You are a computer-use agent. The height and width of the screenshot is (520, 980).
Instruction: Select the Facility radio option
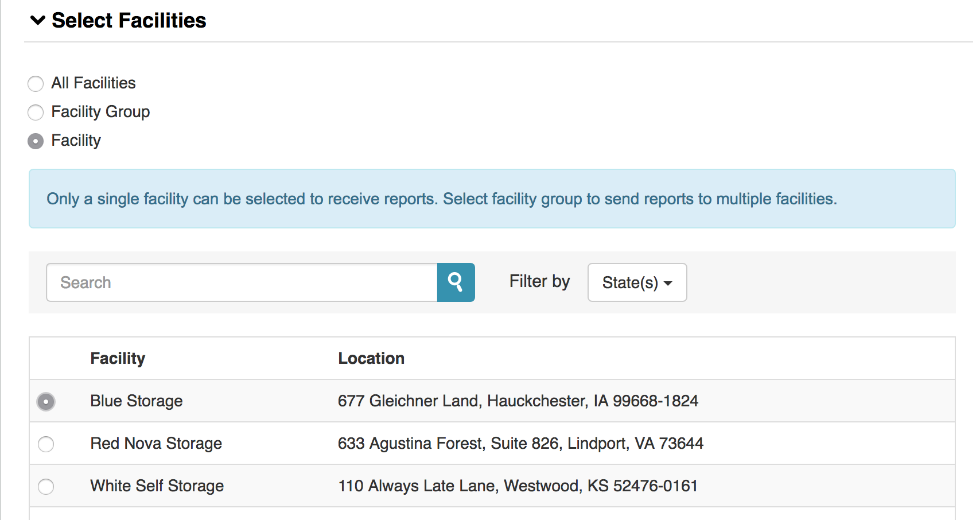(36, 141)
